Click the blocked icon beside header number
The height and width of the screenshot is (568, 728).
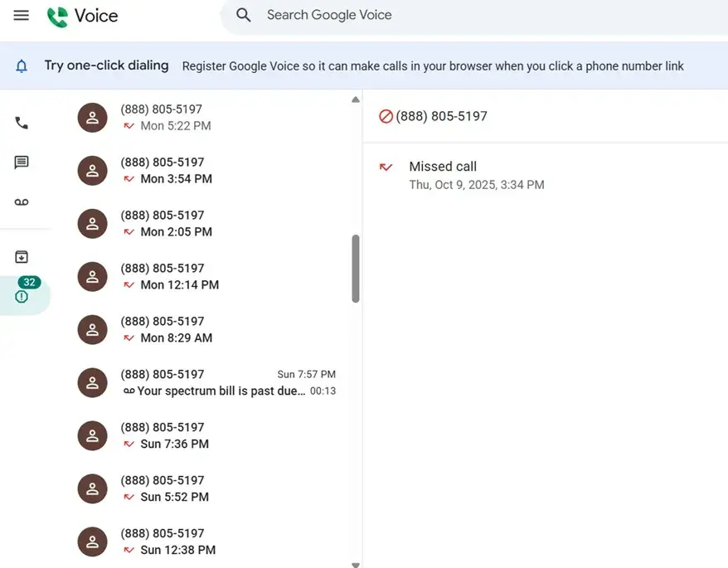pos(386,117)
